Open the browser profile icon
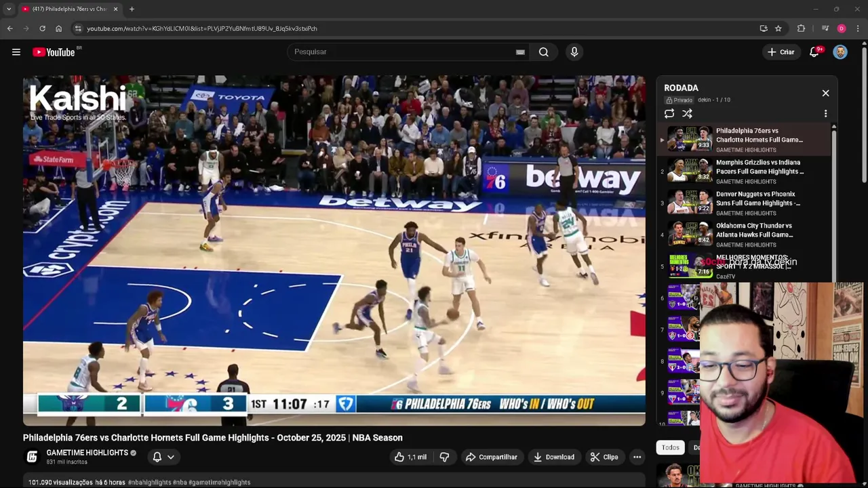Image resolution: width=868 pixels, height=488 pixels. [842, 28]
